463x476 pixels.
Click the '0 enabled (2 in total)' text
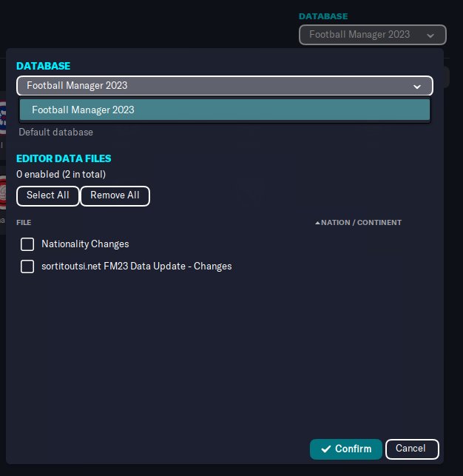61,174
